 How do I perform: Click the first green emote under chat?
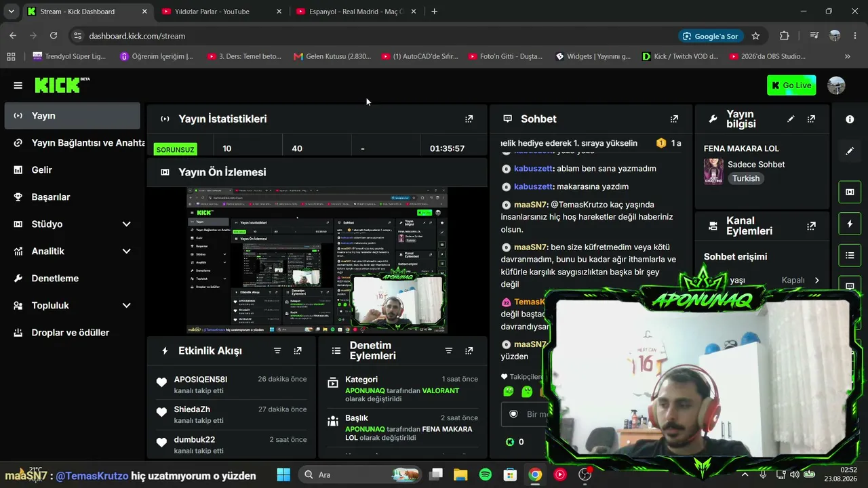pos(509,391)
